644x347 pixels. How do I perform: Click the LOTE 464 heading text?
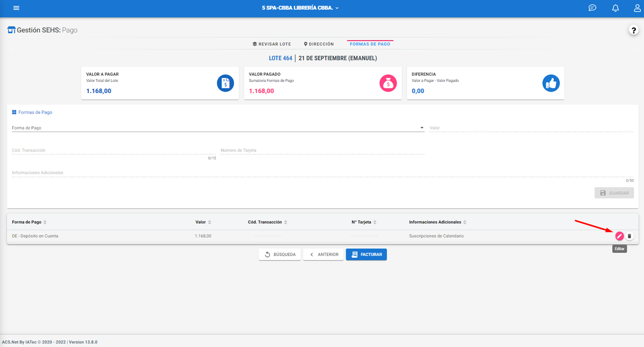[281, 58]
